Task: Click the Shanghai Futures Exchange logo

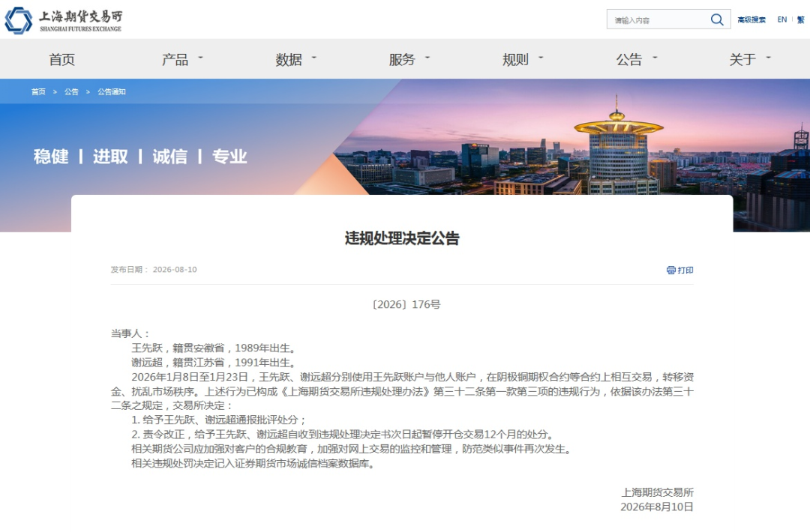Action: tap(64, 20)
